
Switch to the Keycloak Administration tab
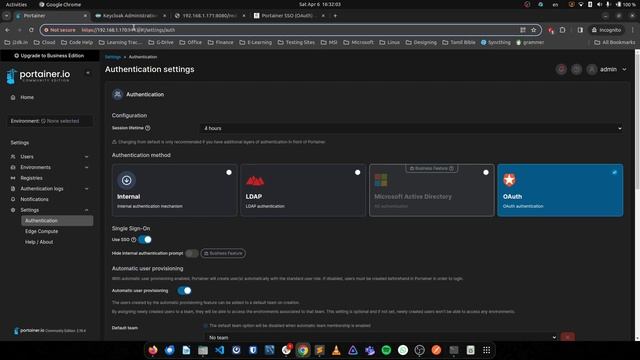pos(130,16)
